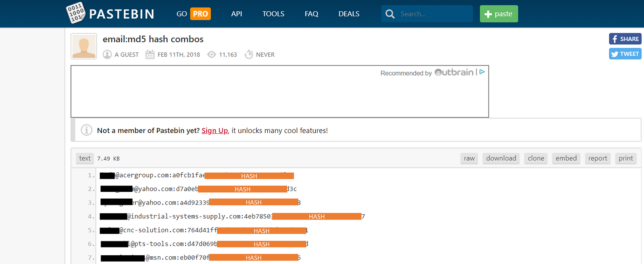644x264 pixels.
Task: Click the PASTEBIN site title
Action: pyautogui.click(x=122, y=14)
